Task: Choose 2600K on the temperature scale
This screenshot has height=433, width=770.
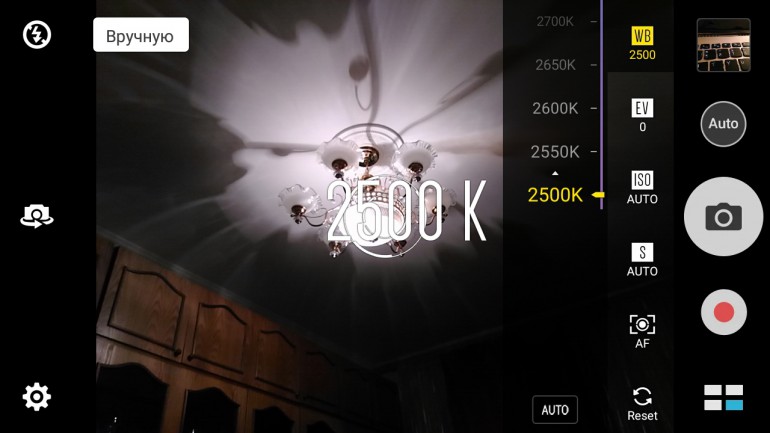Action: 555,108
